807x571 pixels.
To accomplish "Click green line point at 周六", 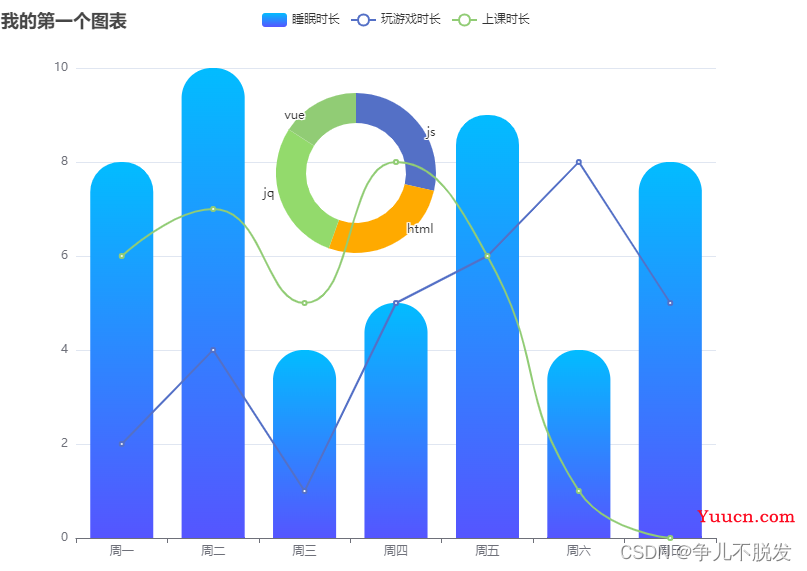I will pos(579,491).
